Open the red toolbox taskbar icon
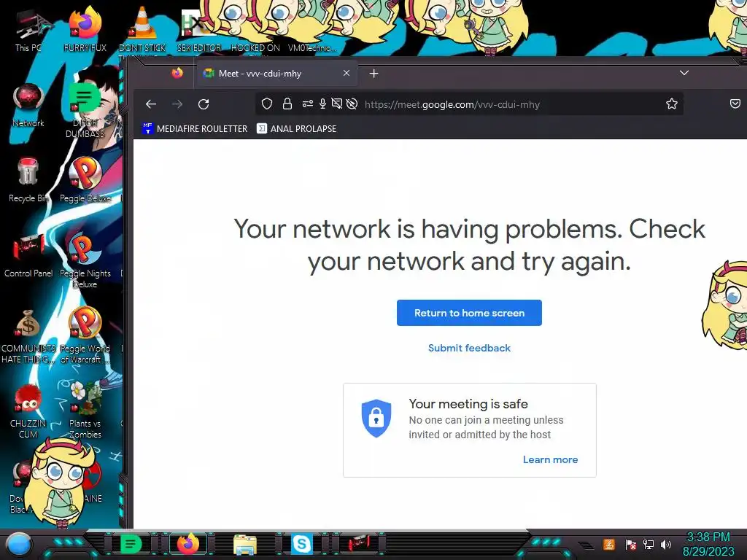The width and height of the screenshot is (747, 560). pyautogui.click(x=358, y=544)
